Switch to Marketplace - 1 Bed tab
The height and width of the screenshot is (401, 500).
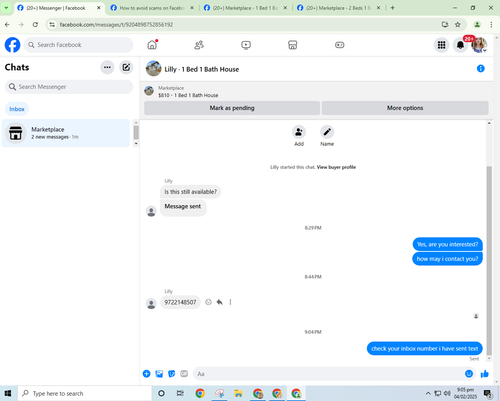(x=246, y=8)
